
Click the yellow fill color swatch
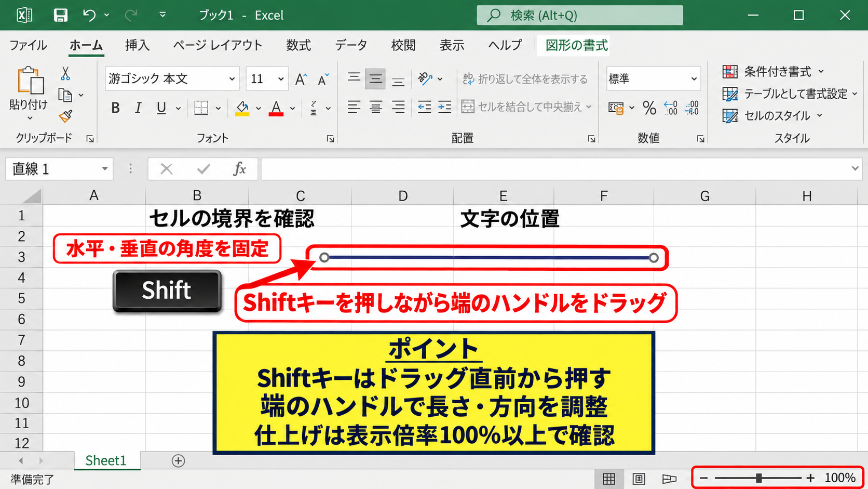[x=242, y=108]
